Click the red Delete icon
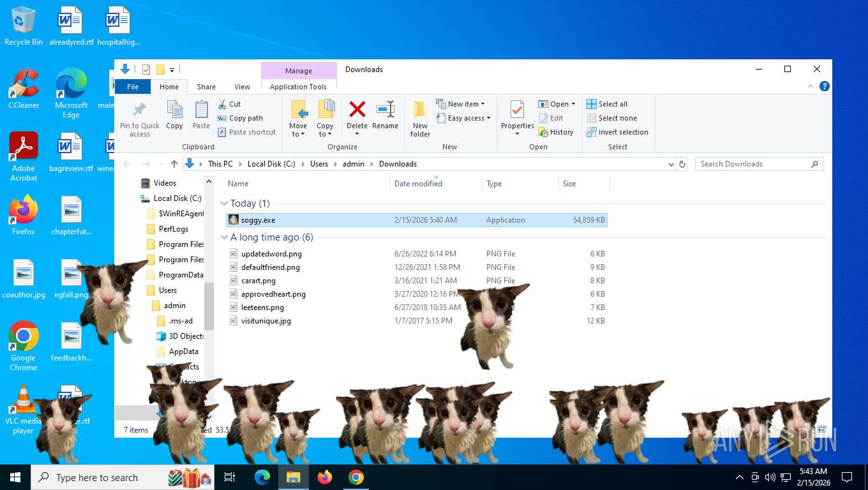The width and height of the screenshot is (868, 490). click(x=357, y=109)
